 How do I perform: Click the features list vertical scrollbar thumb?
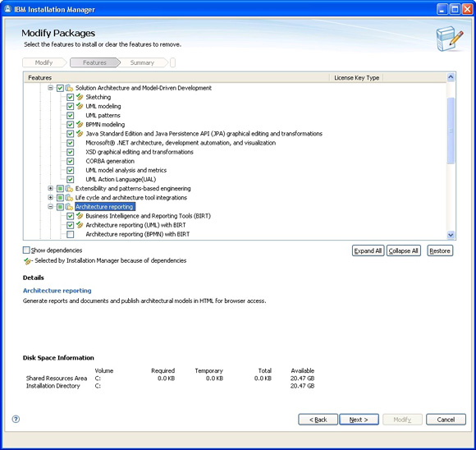pyautogui.click(x=451, y=131)
